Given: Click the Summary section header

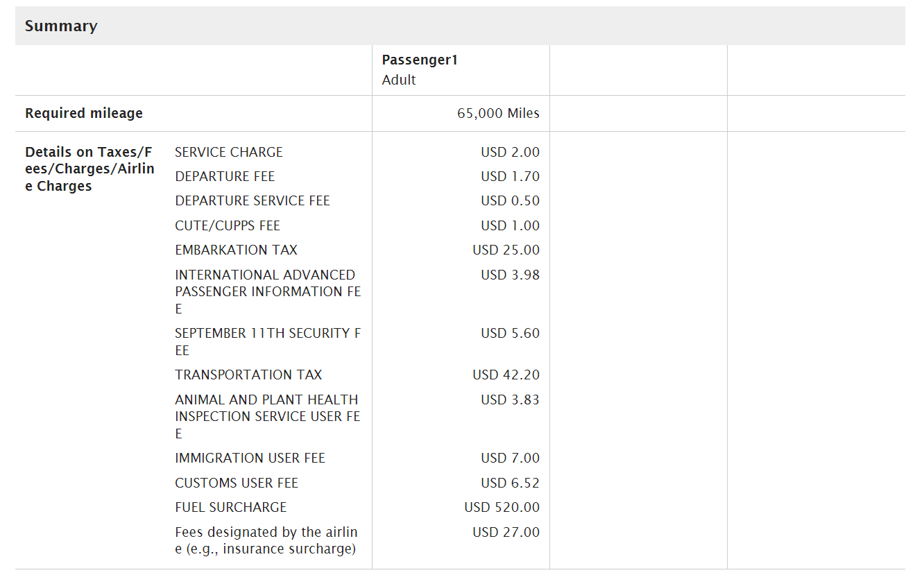Looking at the screenshot, I should click(x=61, y=26).
